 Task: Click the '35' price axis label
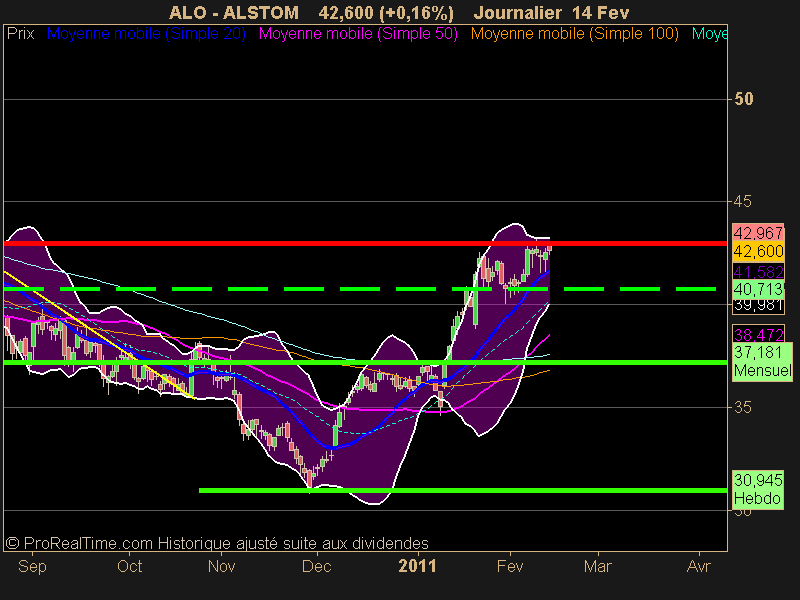click(742, 407)
